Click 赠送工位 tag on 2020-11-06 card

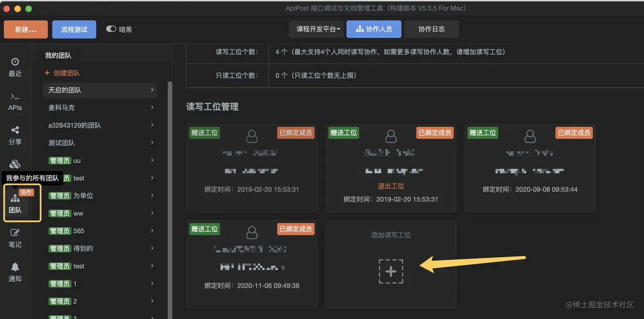coord(204,229)
